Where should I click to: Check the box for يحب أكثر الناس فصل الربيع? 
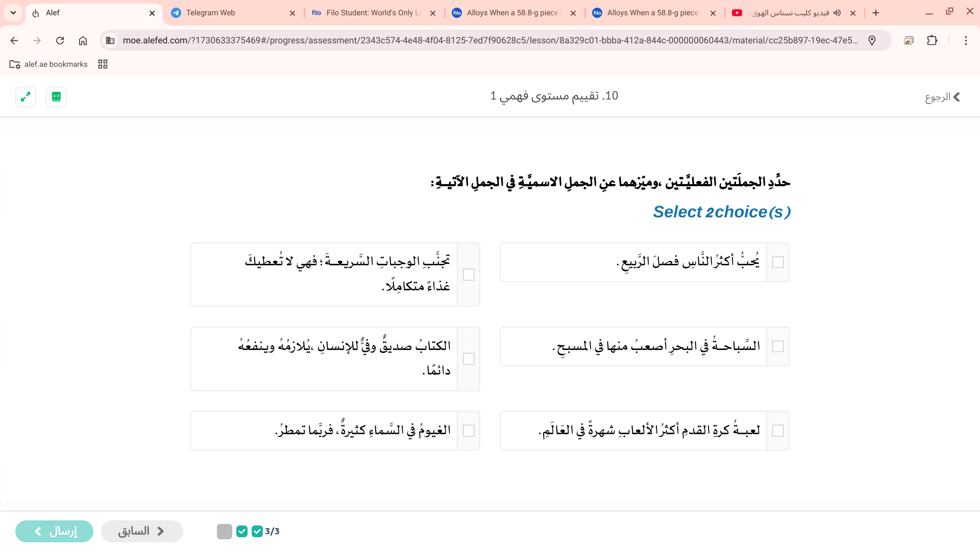pyautogui.click(x=778, y=262)
